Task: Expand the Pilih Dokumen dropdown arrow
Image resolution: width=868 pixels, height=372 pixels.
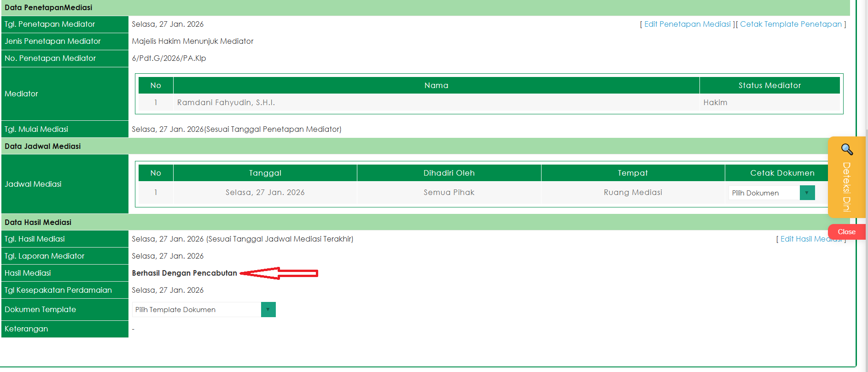Action: pyautogui.click(x=807, y=193)
